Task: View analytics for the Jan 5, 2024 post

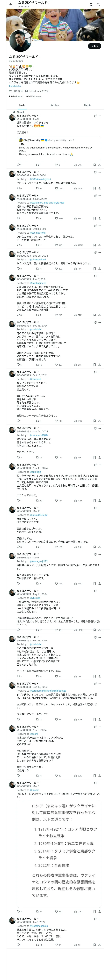Action: pyautogui.click(x=76, y=188)
